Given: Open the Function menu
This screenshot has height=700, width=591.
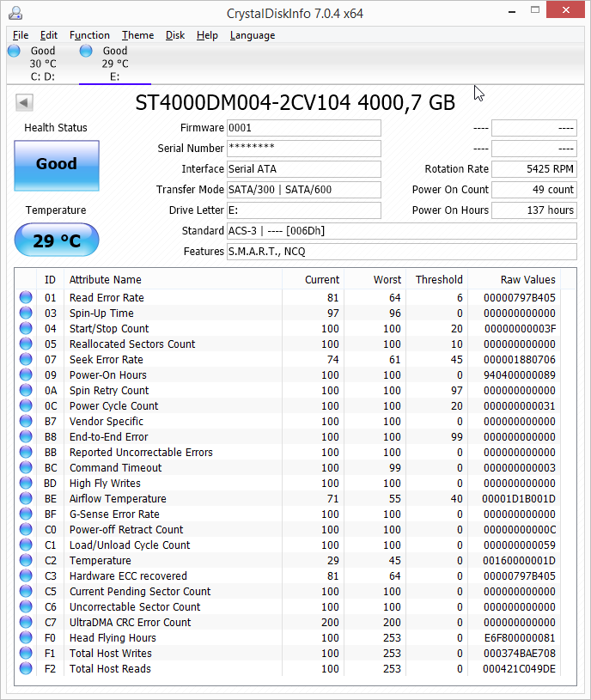Looking at the screenshot, I should 89,35.
